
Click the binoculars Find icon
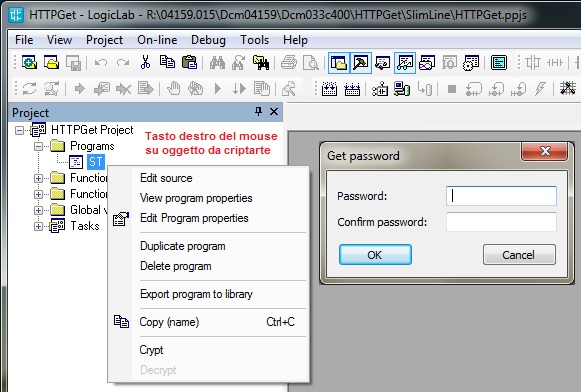(217, 63)
